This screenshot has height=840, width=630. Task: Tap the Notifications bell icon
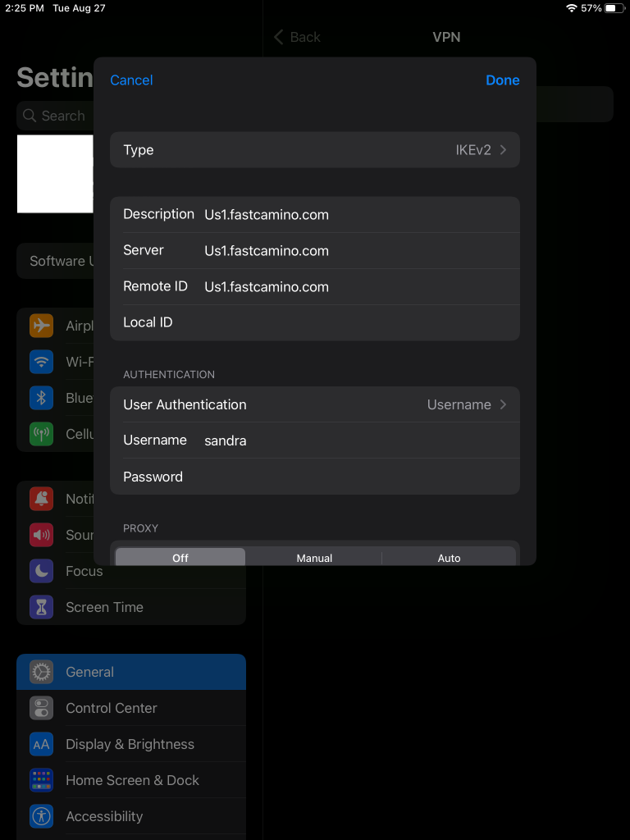[41, 499]
